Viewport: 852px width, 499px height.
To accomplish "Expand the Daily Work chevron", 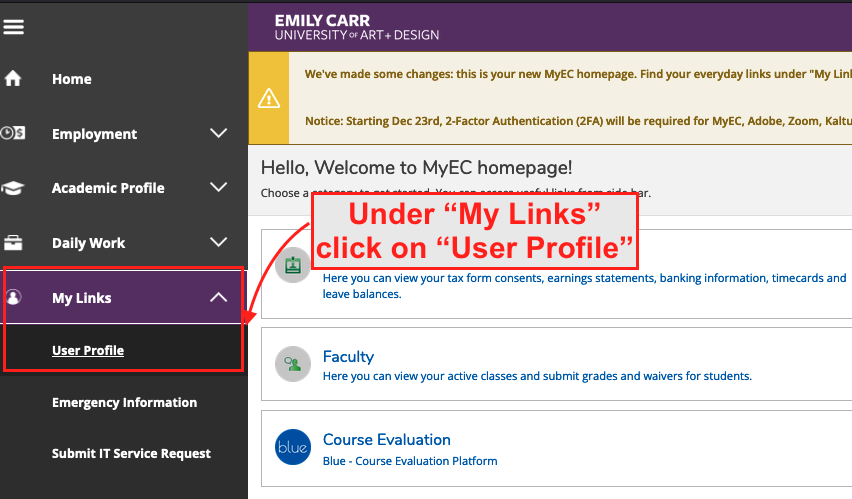I will pos(218,243).
